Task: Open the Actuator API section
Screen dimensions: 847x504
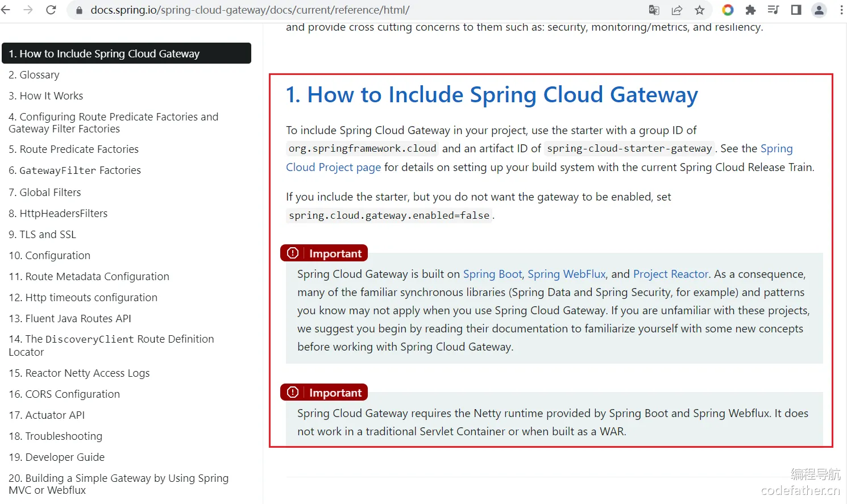Action: pyautogui.click(x=47, y=415)
